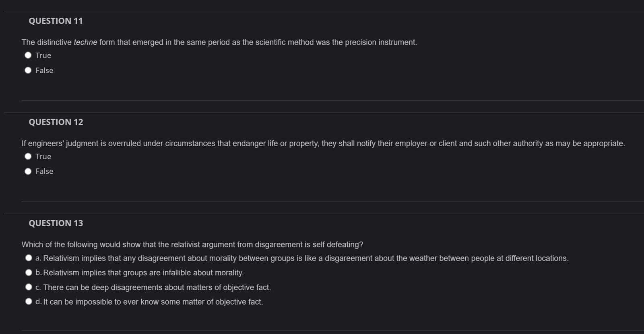Screen dimensions: 644x334
Task: Select True for Question 11
Action: click(x=28, y=55)
